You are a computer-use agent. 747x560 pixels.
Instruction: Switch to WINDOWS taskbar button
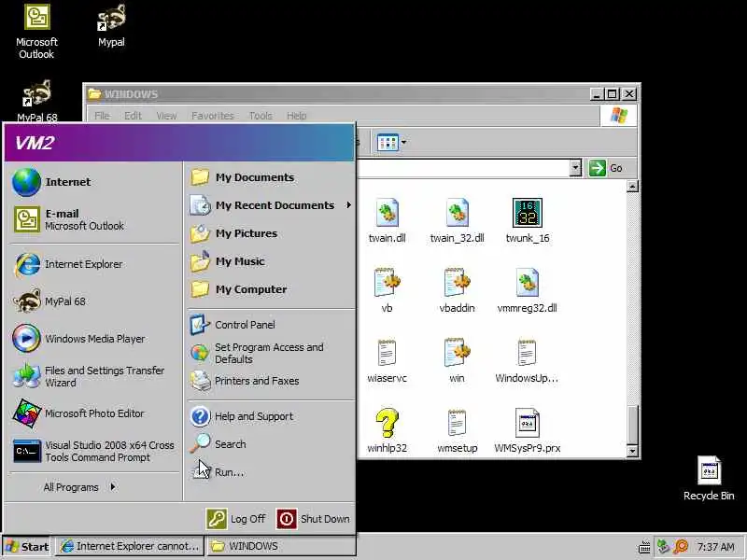tap(281, 546)
